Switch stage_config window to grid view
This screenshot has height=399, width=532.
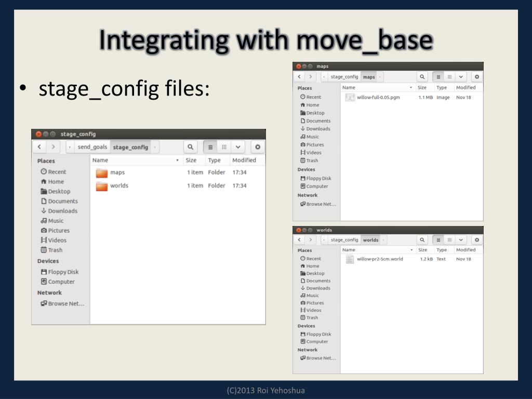point(224,147)
